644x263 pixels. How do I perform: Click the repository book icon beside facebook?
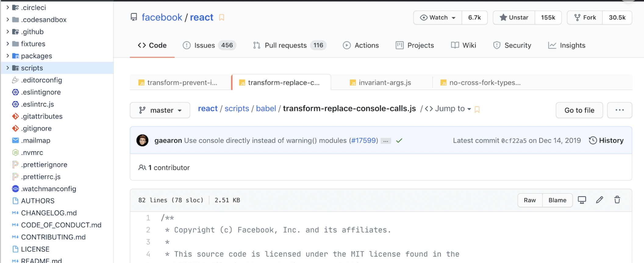click(x=134, y=17)
